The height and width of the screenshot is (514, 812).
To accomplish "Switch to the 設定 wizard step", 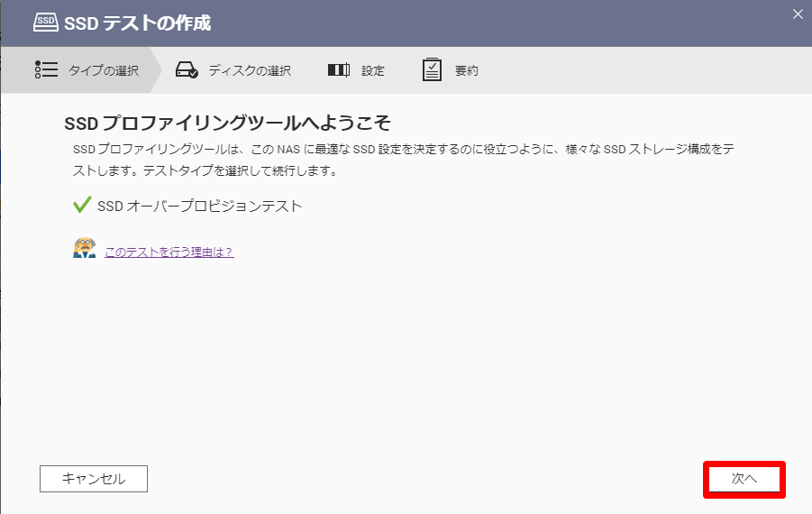I will pyautogui.click(x=373, y=70).
